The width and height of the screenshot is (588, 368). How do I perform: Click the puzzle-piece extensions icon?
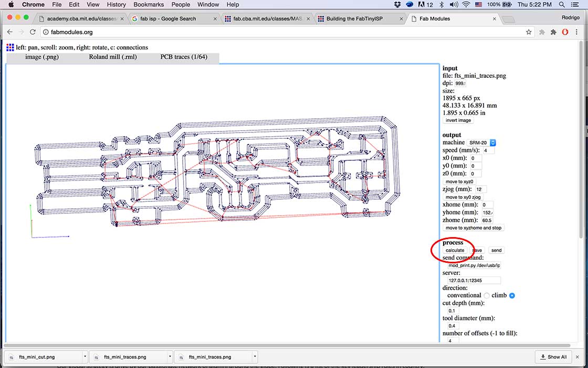pyautogui.click(x=553, y=32)
